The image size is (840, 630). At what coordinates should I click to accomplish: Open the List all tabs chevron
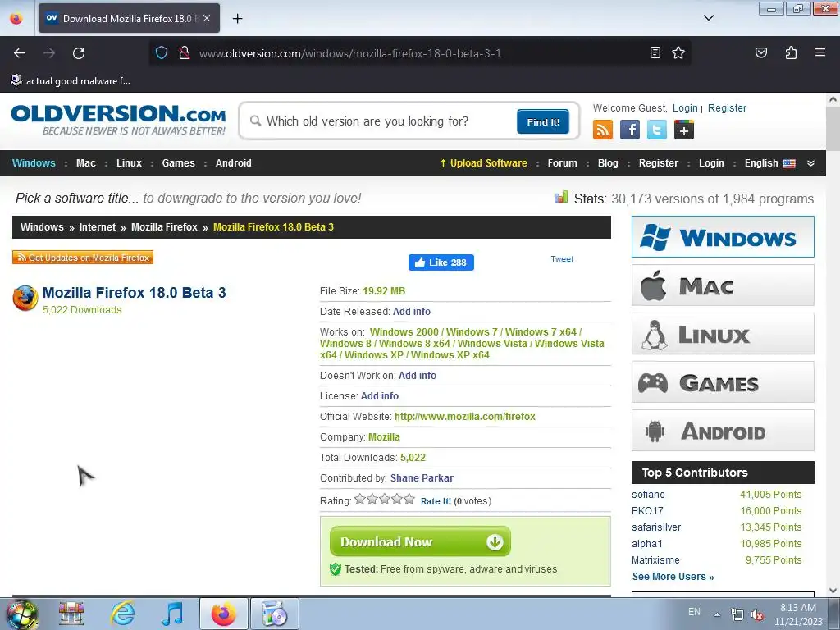(708, 18)
